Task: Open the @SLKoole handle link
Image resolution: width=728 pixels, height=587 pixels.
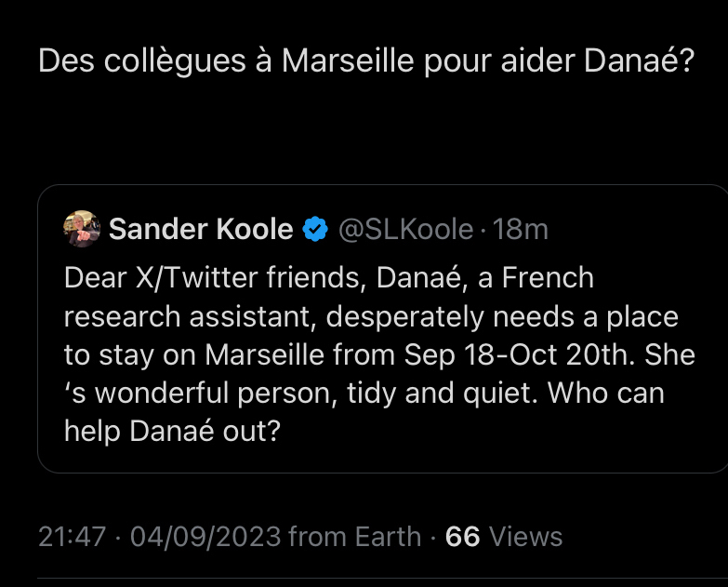Action: pos(405,230)
